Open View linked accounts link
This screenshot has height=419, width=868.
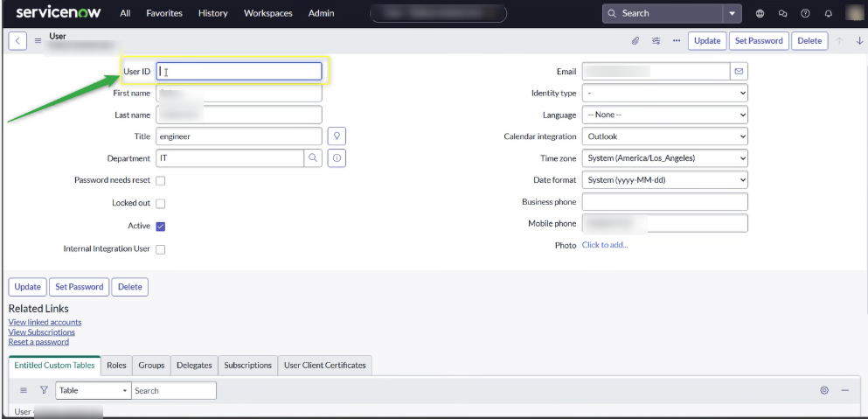tap(45, 322)
